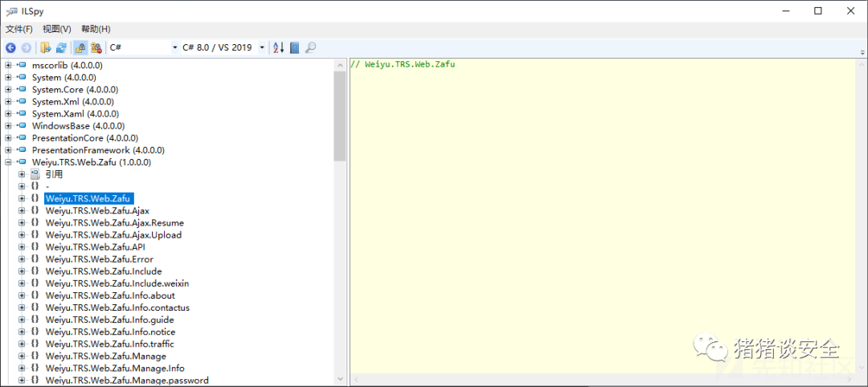This screenshot has width=868, height=387.
Task: Click braces icon of Weiyu.TRS.Web.Zafu.Error
Action: (35, 259)
